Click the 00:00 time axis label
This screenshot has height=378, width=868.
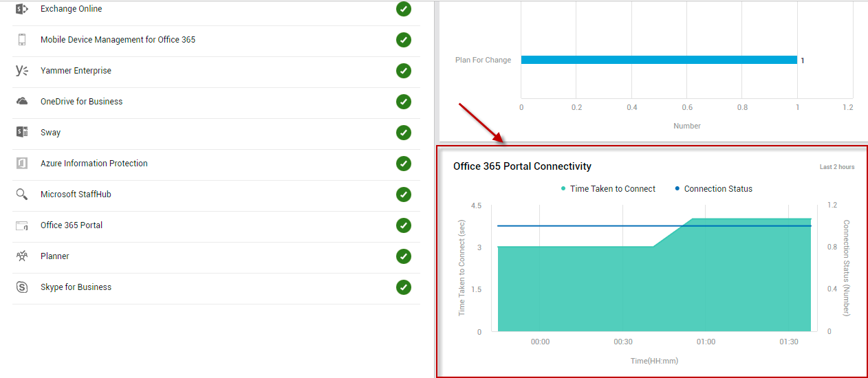coord(540,342)
